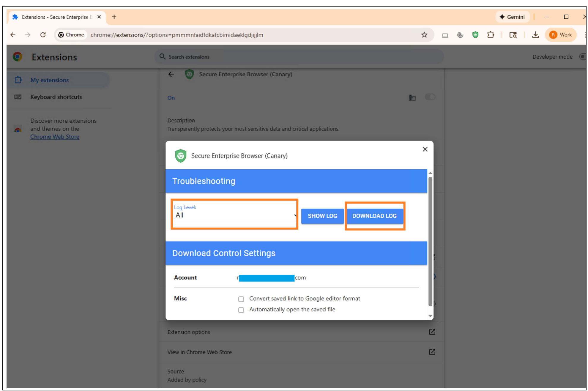Image resolution: width=588 pixels, height=391 pixels.
Task: Click the Downloads arrow icon in toolbar
Action: click(535, 35)
